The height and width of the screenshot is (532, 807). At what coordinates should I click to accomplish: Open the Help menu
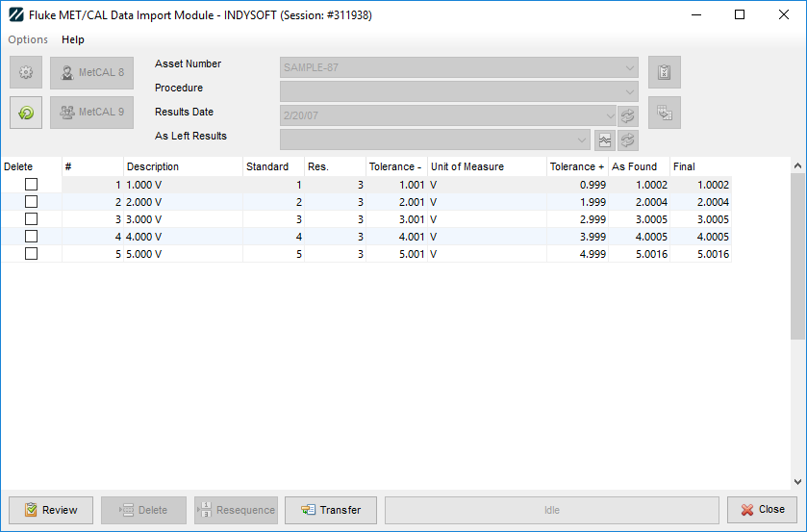pos(73,39)
